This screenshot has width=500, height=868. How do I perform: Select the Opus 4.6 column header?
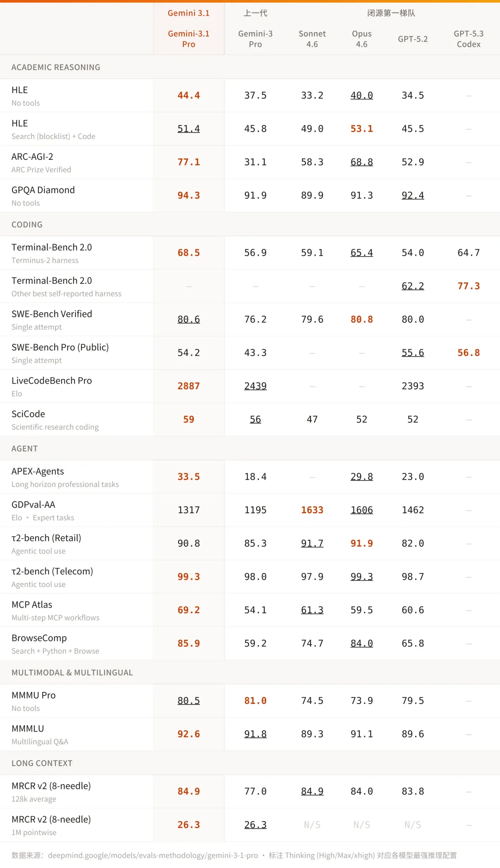362,39
